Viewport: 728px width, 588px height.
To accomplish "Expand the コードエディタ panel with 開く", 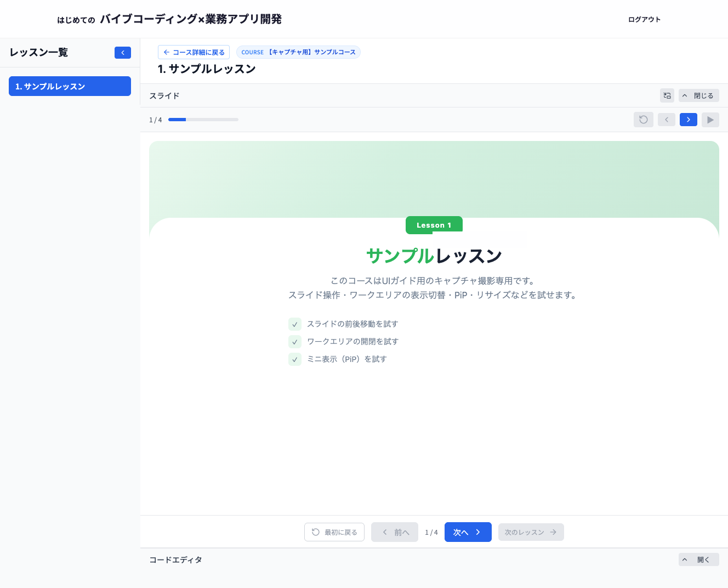I will [x=699, y=559].
